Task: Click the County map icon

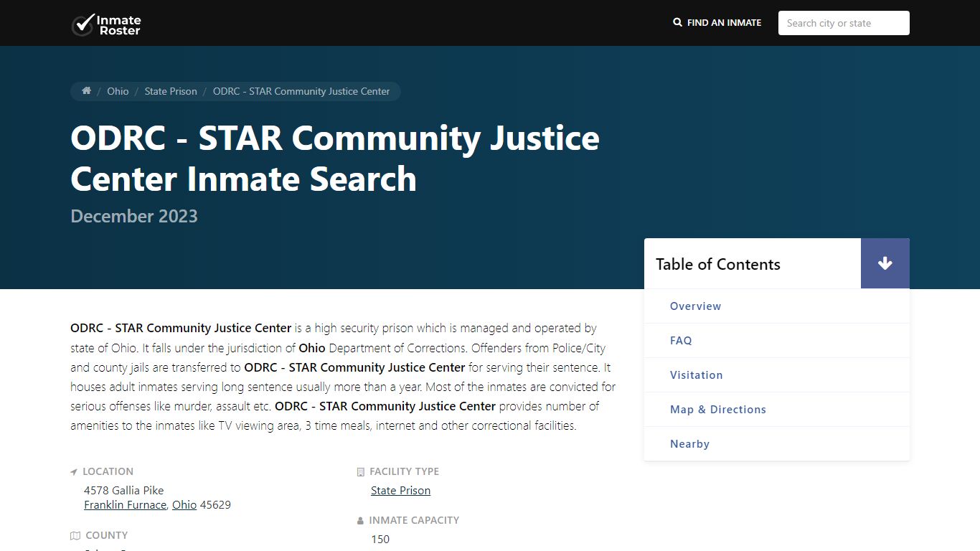Action: pos(75,536)
